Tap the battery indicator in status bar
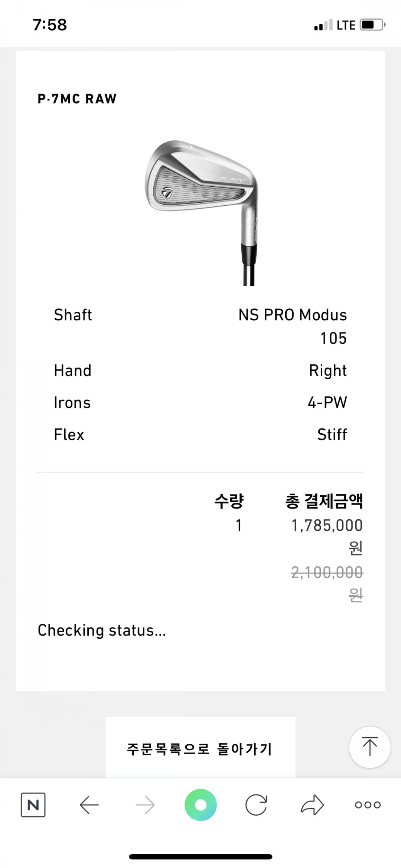This screenshot has width=401, height=868. (372, 25)
